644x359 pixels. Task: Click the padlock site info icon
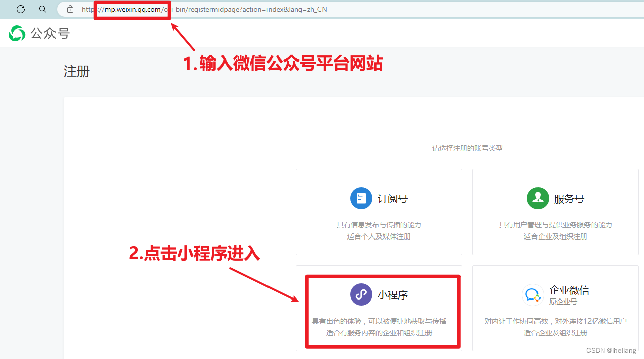[x=70, y=9]
